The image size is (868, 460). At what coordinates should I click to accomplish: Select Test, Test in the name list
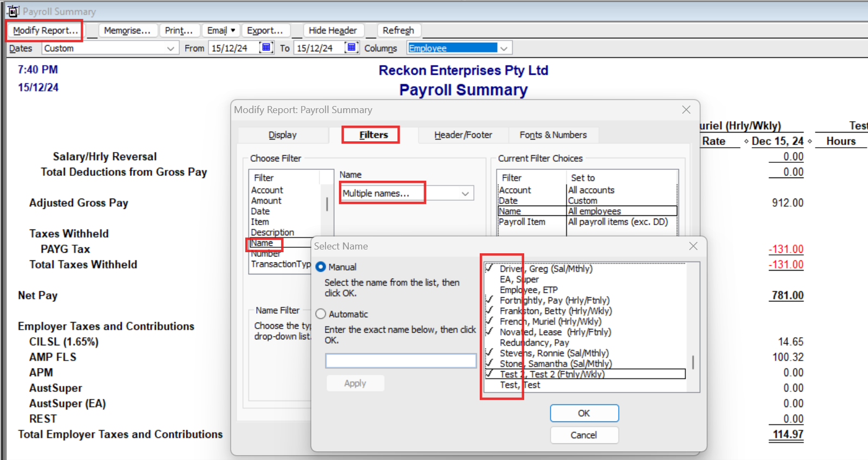520,385
